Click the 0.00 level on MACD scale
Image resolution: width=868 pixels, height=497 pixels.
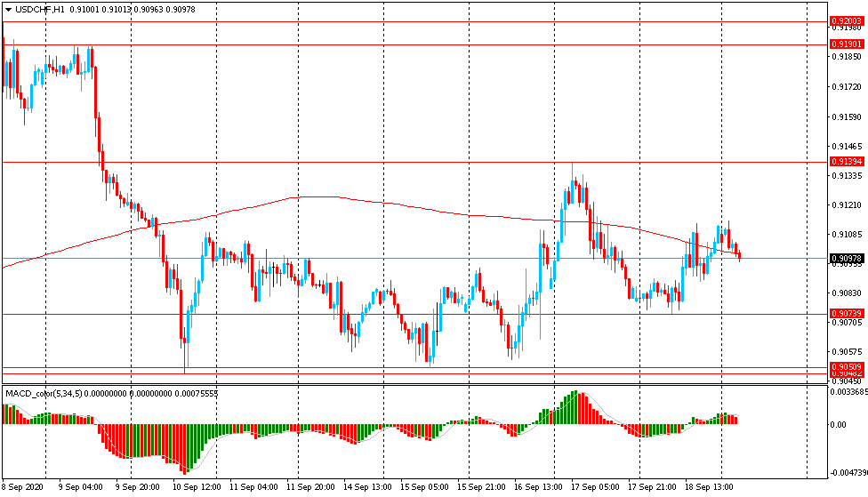click(x=839, y=425)
